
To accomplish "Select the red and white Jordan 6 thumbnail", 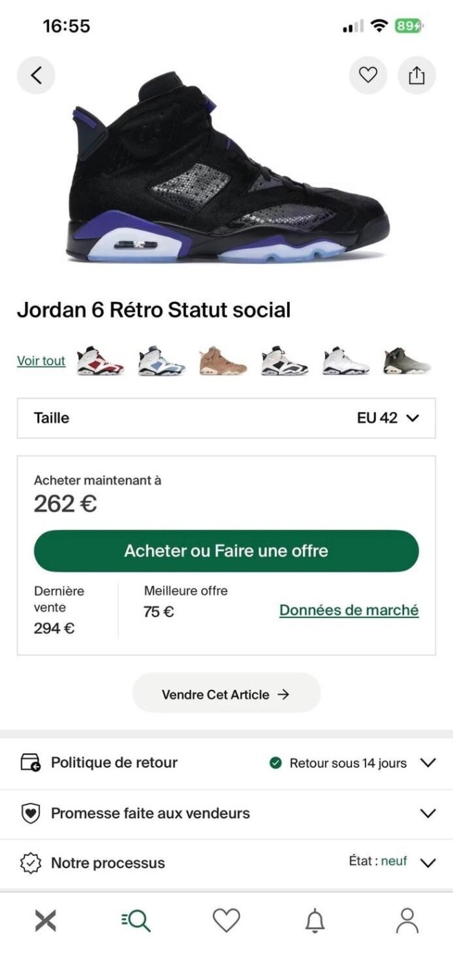I will pos(101,361).
